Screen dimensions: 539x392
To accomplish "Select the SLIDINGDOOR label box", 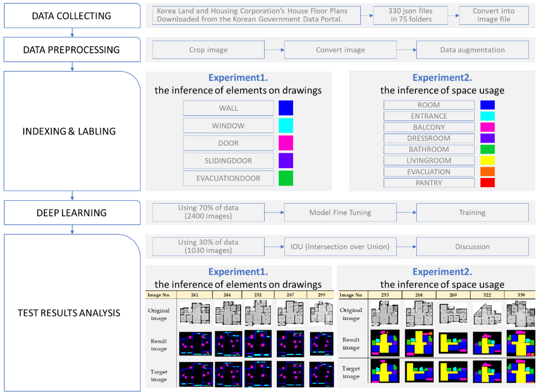I will (x=228, y=161).
